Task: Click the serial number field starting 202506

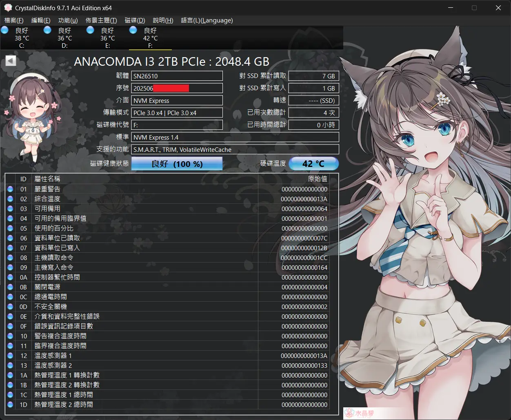Action: pos(177,88)
